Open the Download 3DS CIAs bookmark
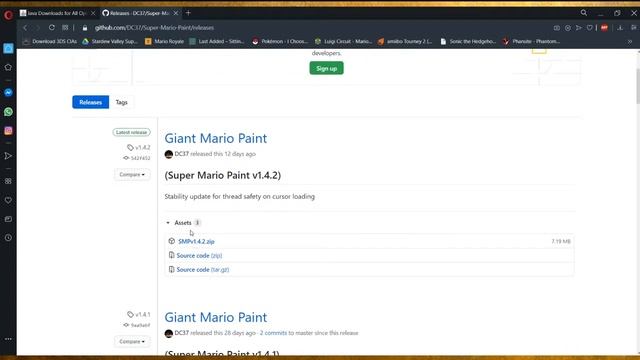The height and width of the screenshot is (360, 640). (x=50, y=41)
